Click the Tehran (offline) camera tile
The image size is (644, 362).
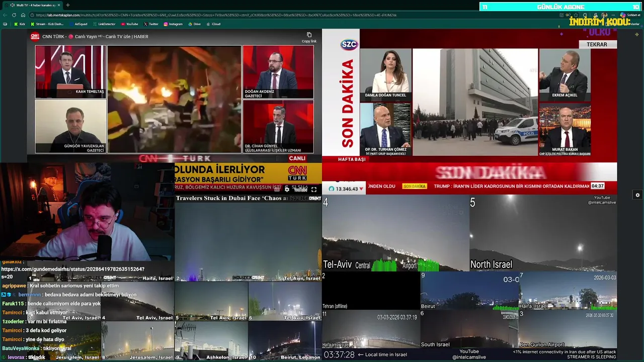[371, 291]
